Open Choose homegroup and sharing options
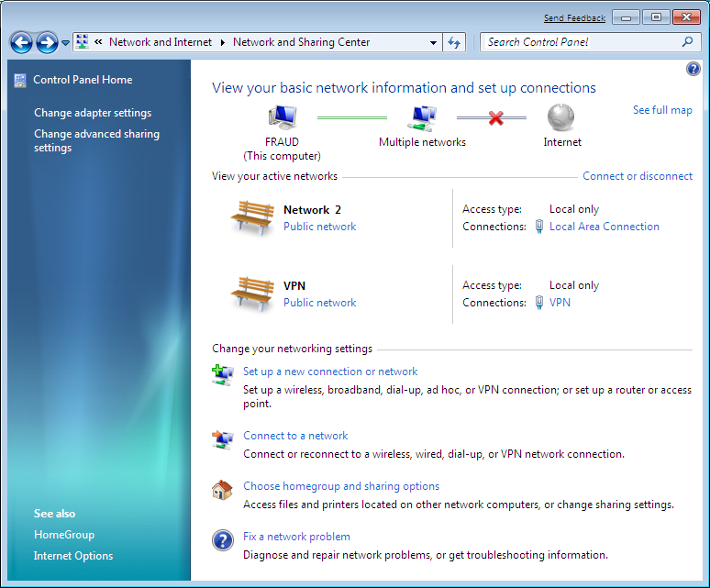The height and width of the screenshot is (588, 710). point(341,486)
